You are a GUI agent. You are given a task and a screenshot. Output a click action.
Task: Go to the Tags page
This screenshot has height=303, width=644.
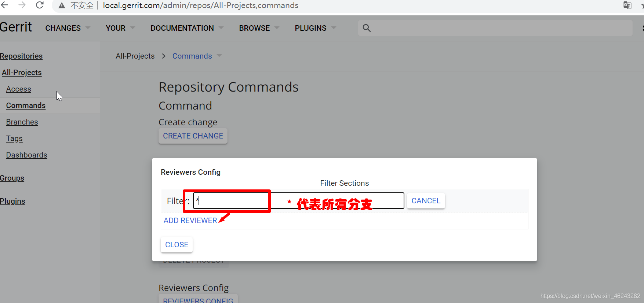click(x=14, y=138)
